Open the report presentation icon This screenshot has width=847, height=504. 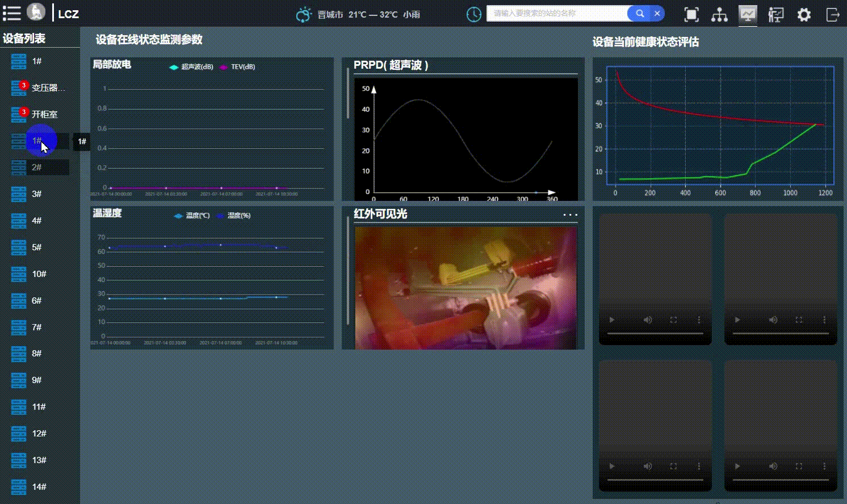pyautogui.click(x=776, y=14)
